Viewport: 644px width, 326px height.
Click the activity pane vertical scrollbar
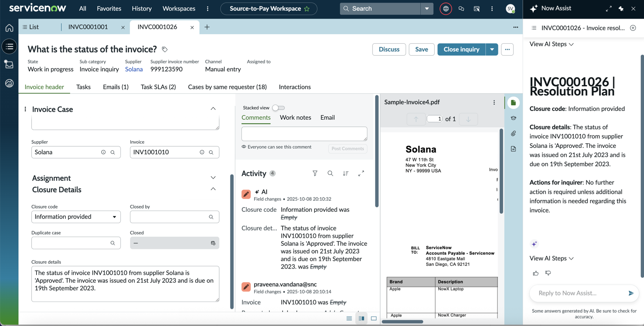point(377,151)
